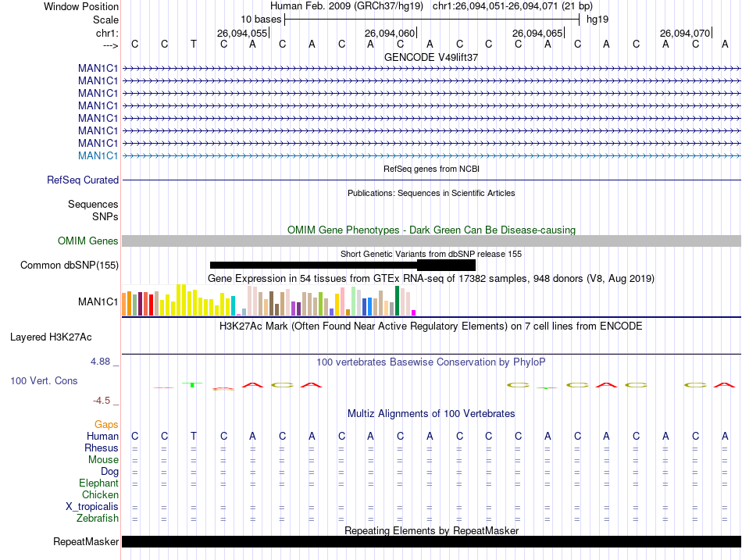Click the RefSeq Curated intron line

coord(431,180)
